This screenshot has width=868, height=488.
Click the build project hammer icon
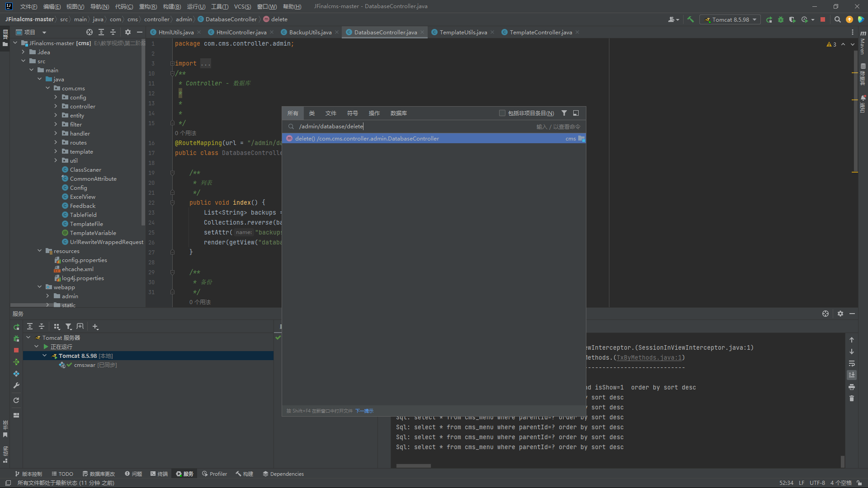pyautogui.click(x=690, y=19)
